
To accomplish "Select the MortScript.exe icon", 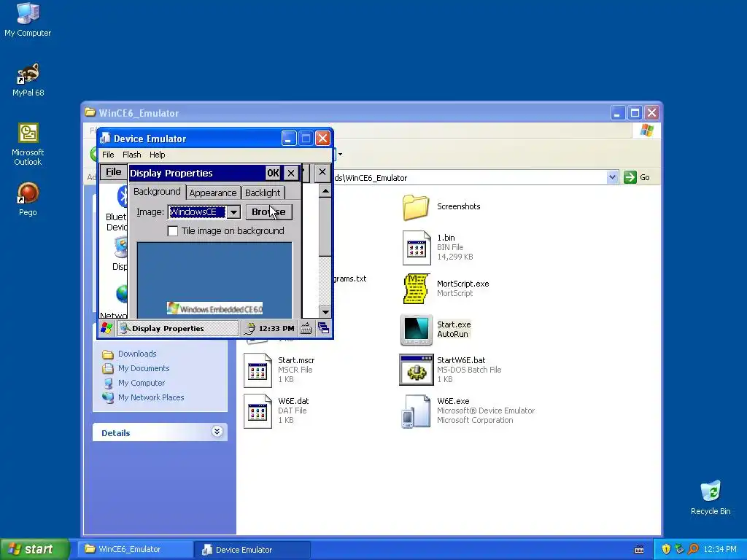I will (417, 289).
